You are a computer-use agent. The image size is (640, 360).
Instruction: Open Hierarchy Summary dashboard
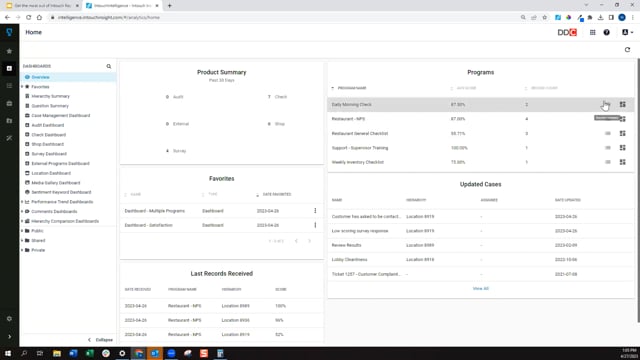51,96
